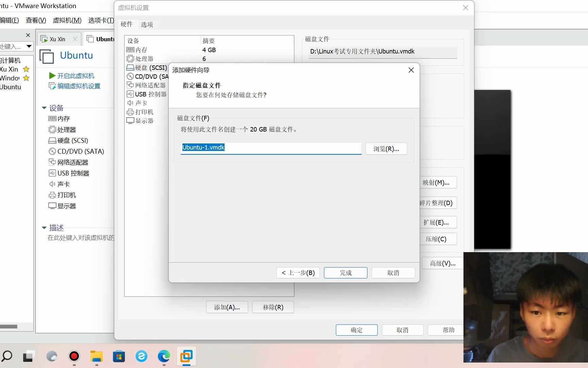Click the 网络适配器 icon in Ubuntu summary
The width and height of the screenshot is (588, 368).
pos(52,162)
